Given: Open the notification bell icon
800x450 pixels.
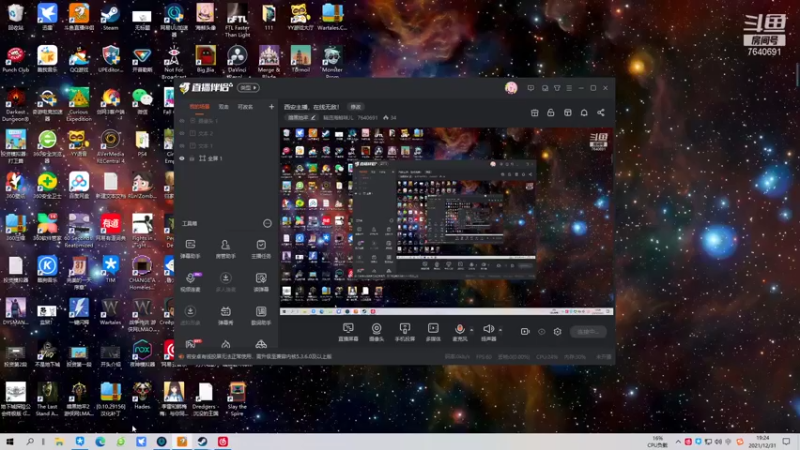Looking at the screenshot, I should click(x=584, y=112).
